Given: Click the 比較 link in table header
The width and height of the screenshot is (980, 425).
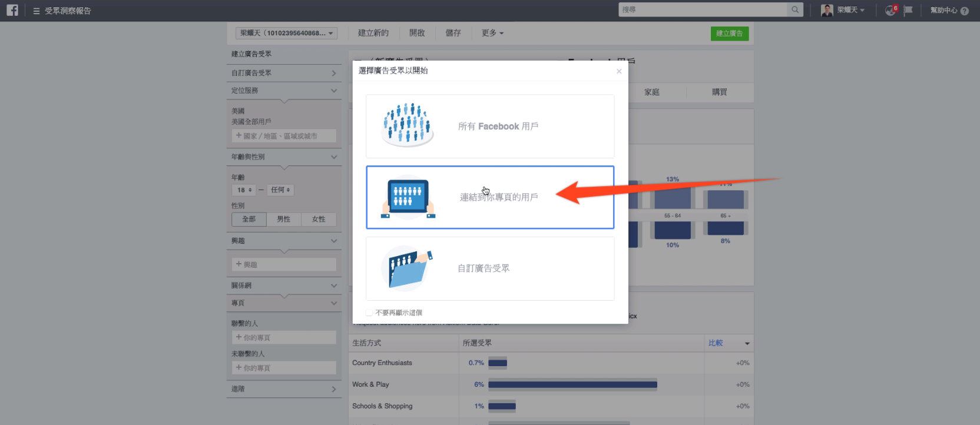Looking at the screenshot, I should point(716,343).
